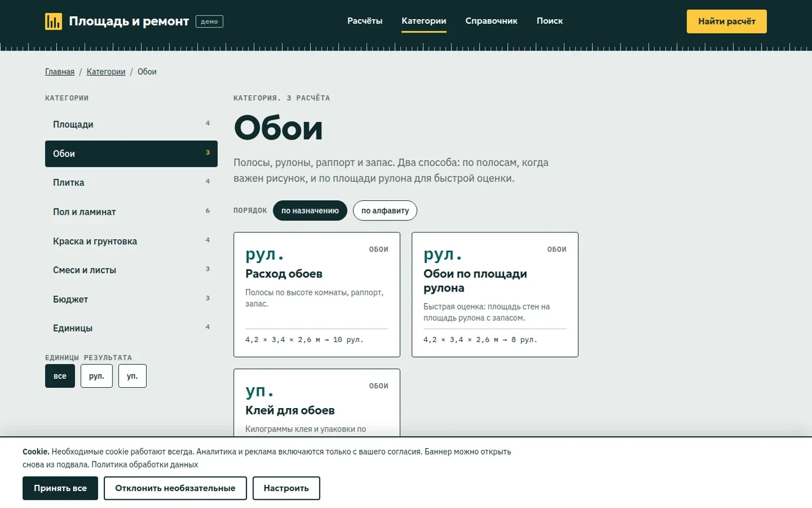This screenshot has height=508, width=812.
Task: Click the "Категория. 3 расчёта" label
Action: pyautogui.click(x=282, y=98)
